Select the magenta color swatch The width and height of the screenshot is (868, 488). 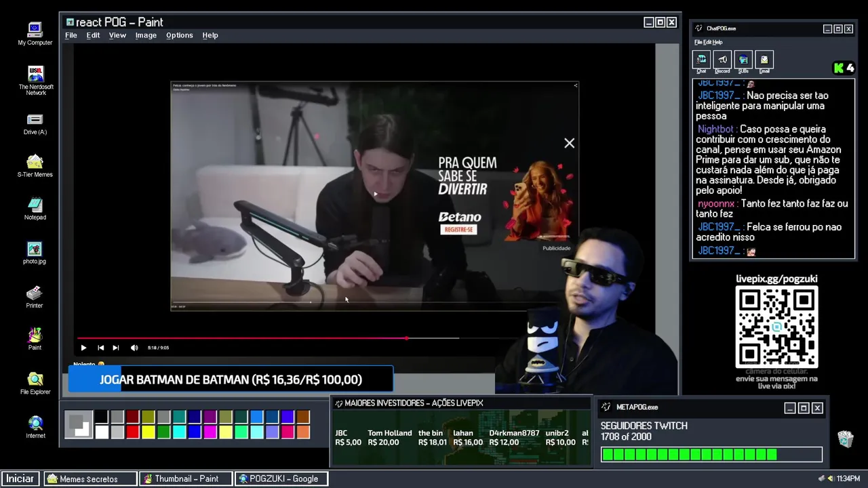(x=210, y=432)
